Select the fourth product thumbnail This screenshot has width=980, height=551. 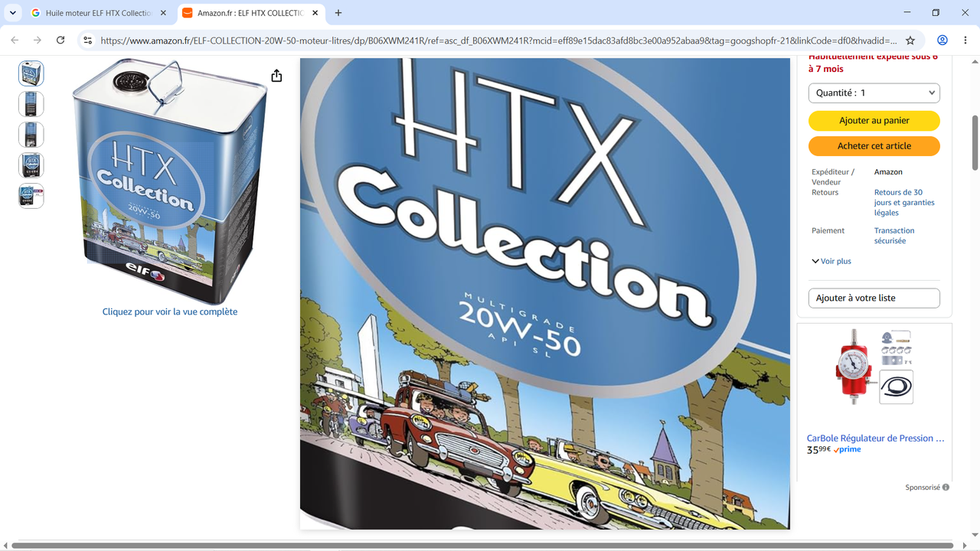coord(31,165)
